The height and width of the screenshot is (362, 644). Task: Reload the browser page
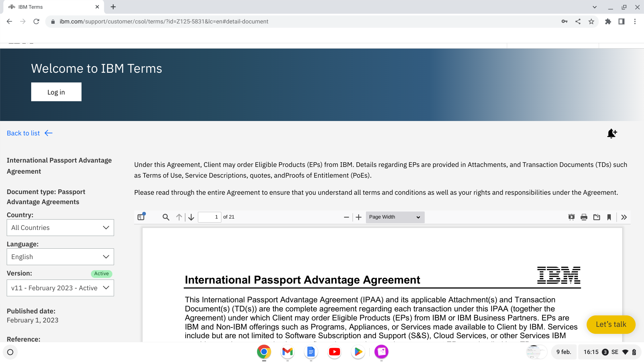pos(36,21)
